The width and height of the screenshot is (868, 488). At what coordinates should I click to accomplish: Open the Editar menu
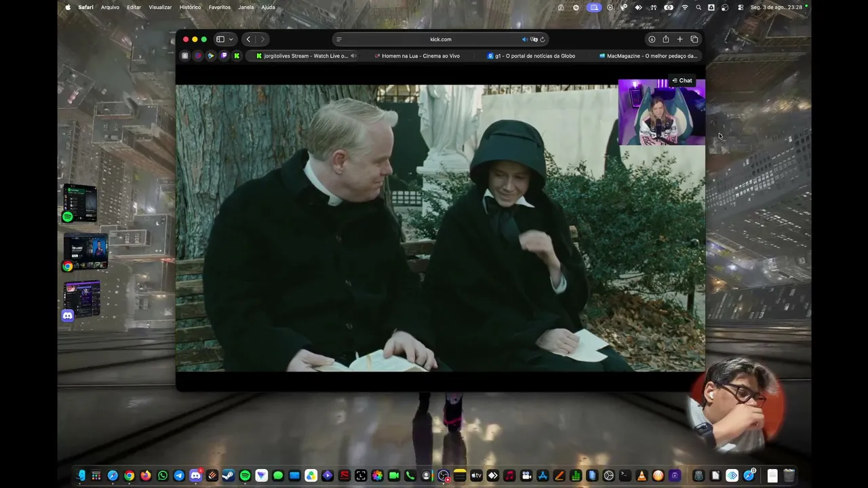(x=134, y=7)
